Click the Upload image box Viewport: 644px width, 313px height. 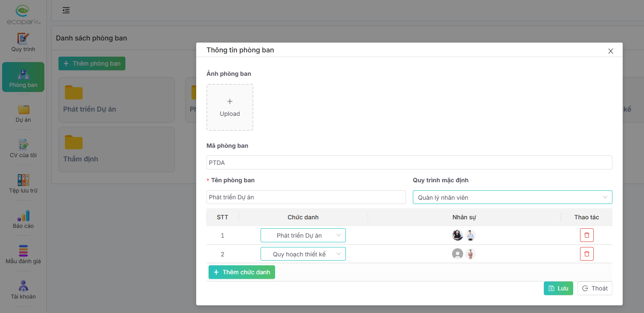pyautogui.click(x=230, y=107)
